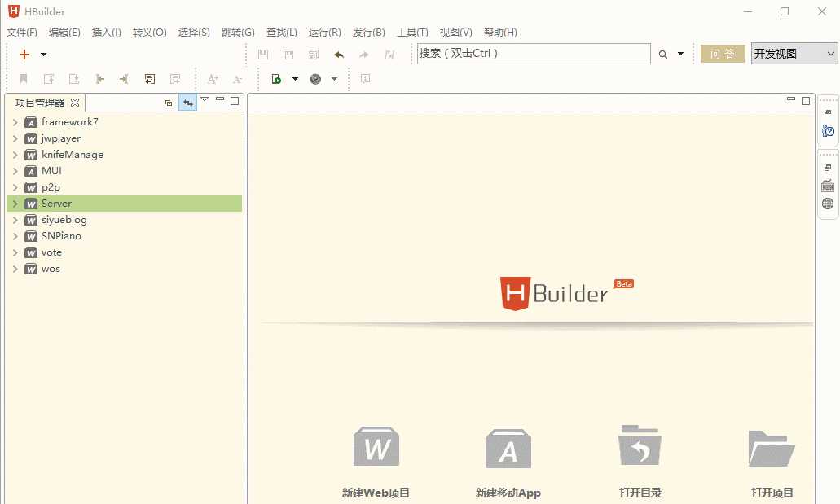840x504 pixels.
Task: Maximize the project manager panel
Action: coord(235,101)
